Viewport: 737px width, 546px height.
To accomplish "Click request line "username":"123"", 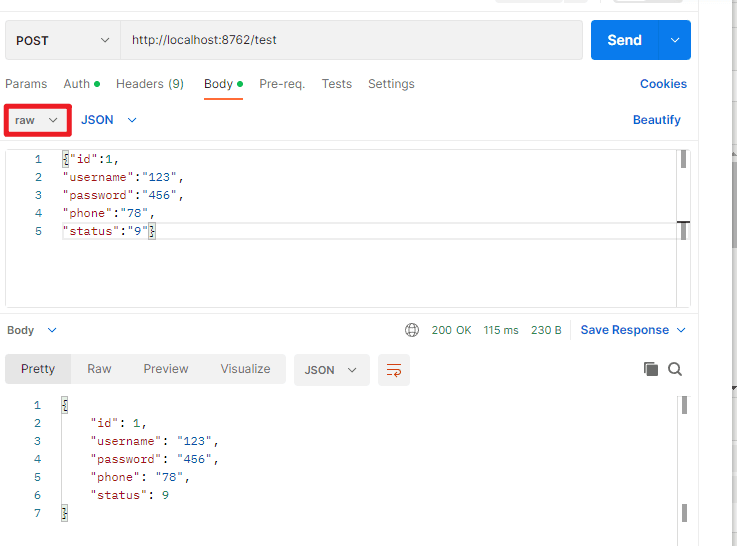I will pyautogui.click(x=123, y=177).
